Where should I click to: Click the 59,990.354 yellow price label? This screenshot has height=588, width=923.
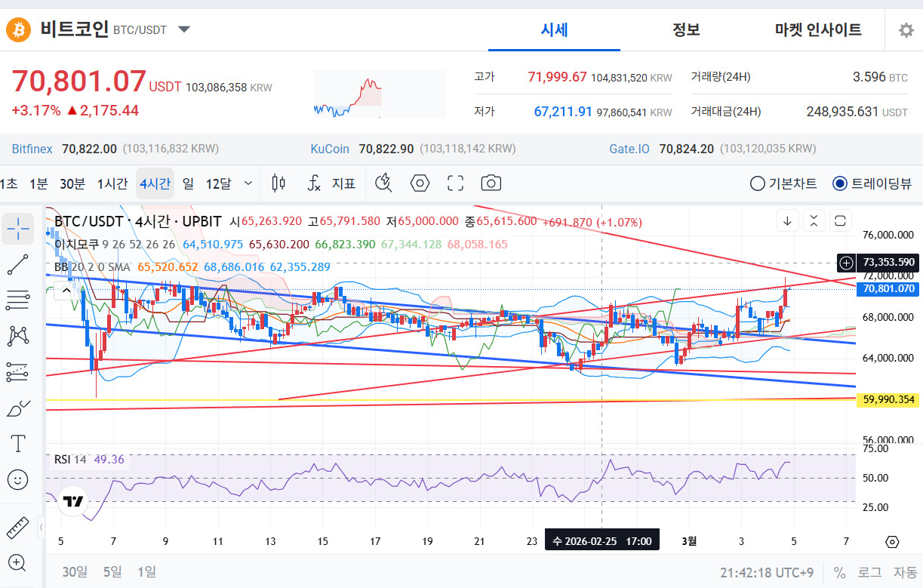pyautogui.click(x=889, y=399)
